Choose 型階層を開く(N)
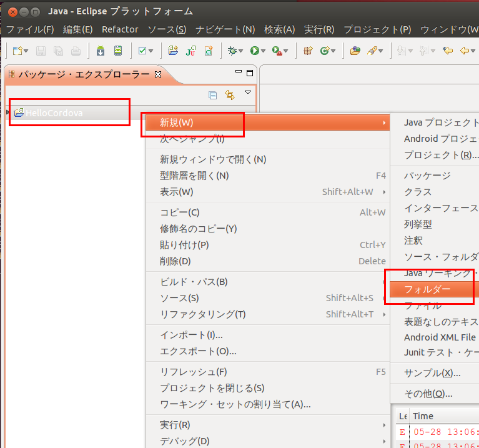This screenshot has height=448, width=479. coord(268,176)
